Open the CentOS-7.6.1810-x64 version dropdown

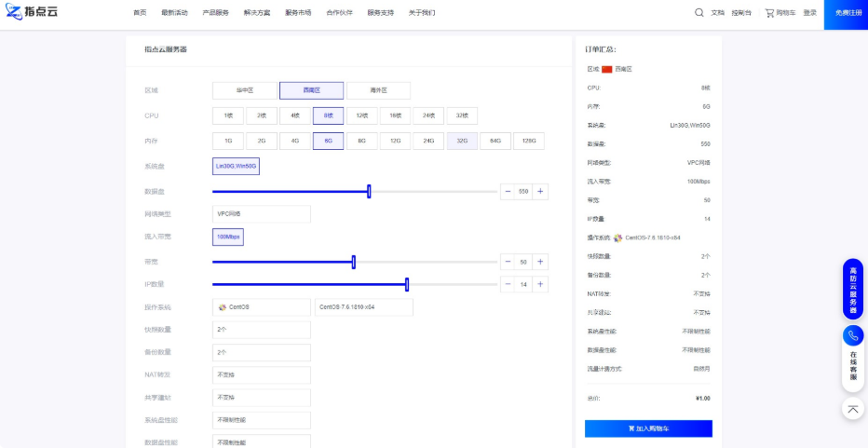pyautogui.click(x=363, y=306)
